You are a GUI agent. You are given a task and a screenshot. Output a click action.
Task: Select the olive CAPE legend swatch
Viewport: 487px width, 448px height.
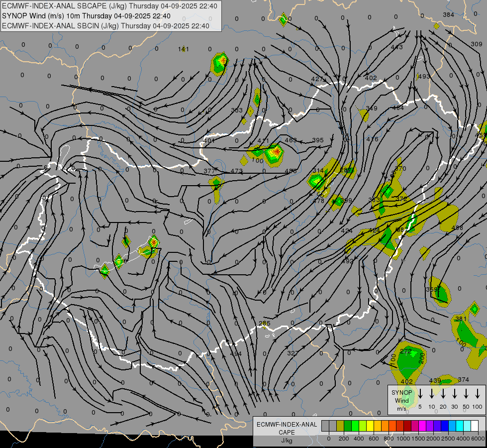(340, 426)
